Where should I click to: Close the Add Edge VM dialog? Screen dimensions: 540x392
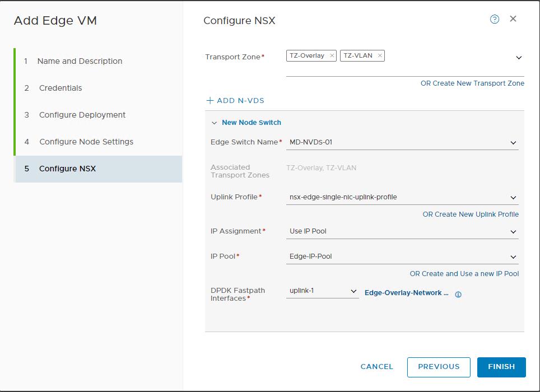(x=513, y=19)
